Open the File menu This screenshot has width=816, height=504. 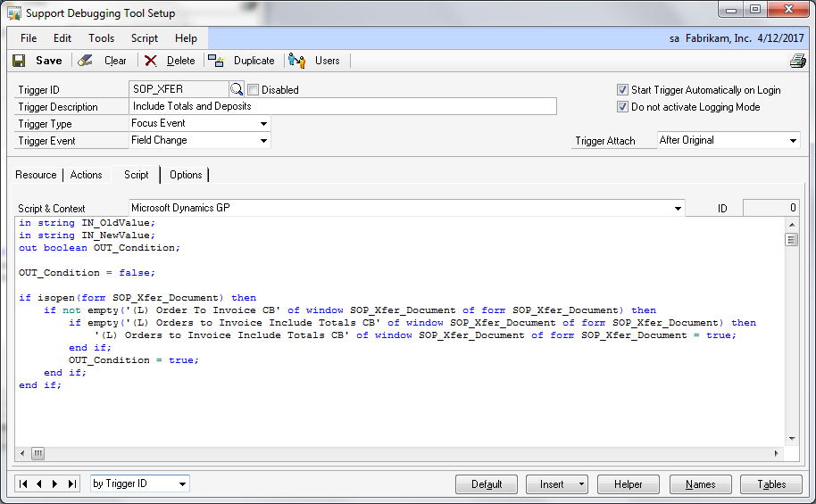[29, 38]
